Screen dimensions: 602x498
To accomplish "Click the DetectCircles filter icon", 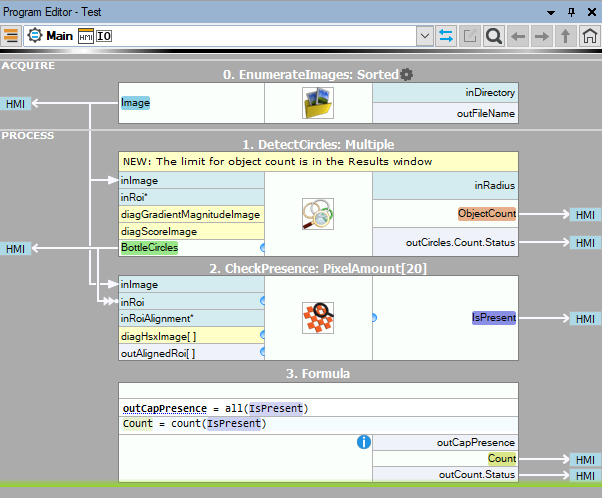I will point(318,213).
